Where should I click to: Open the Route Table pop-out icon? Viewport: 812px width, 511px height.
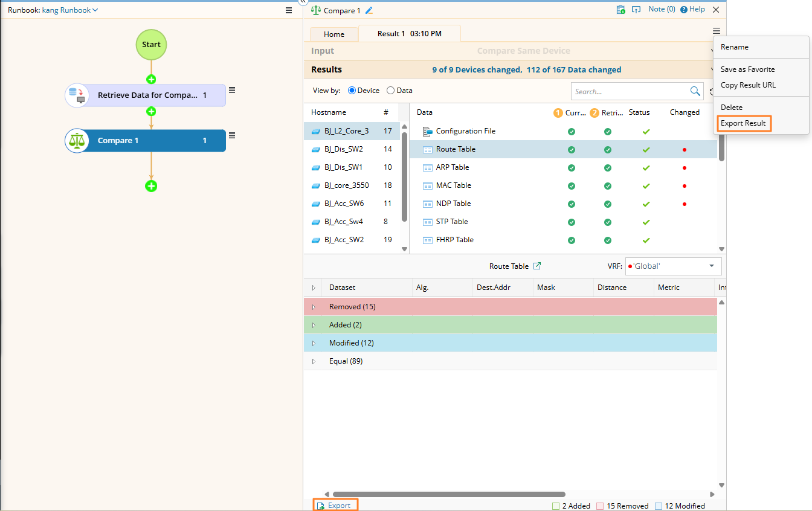point(537,266)
